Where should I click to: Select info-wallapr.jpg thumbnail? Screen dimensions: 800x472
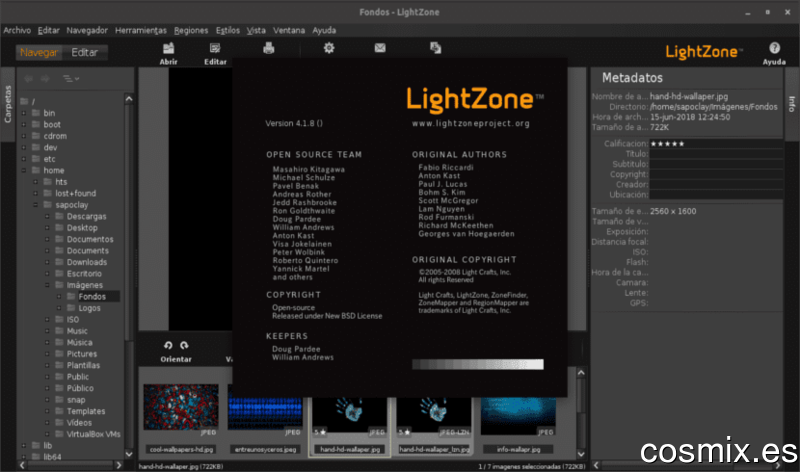518,416
